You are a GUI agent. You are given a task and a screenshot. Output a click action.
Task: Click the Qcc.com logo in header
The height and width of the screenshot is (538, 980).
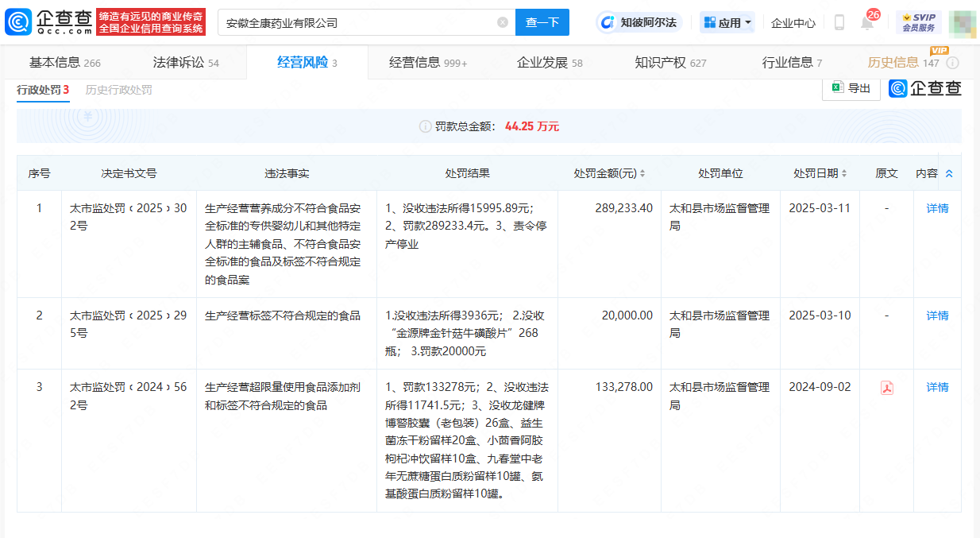(x=48, y=22)
